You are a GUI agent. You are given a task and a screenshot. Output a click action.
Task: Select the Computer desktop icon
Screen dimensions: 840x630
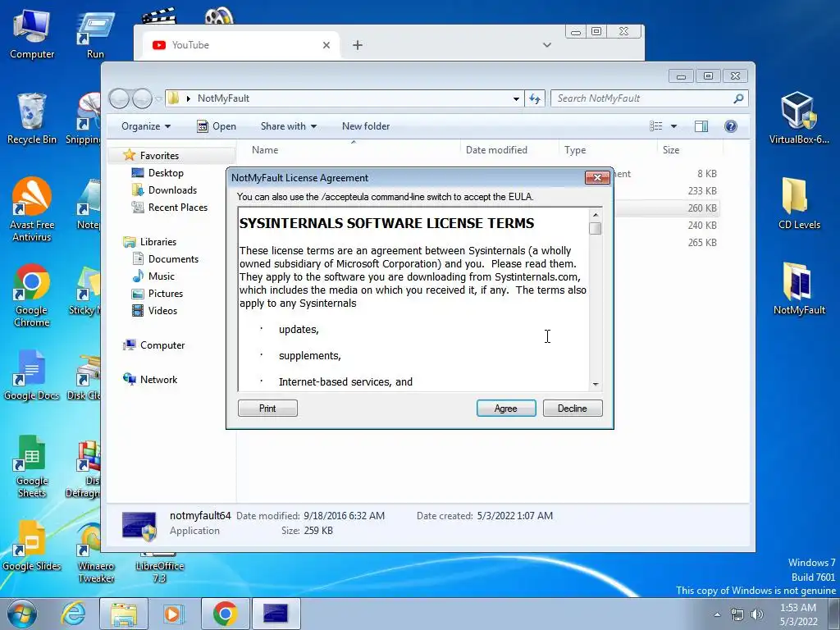click(32, 34)
